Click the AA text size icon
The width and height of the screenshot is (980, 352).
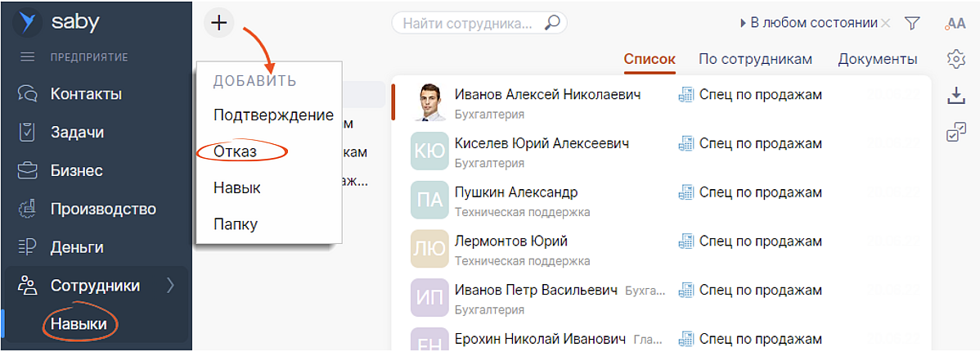(955, 24)
